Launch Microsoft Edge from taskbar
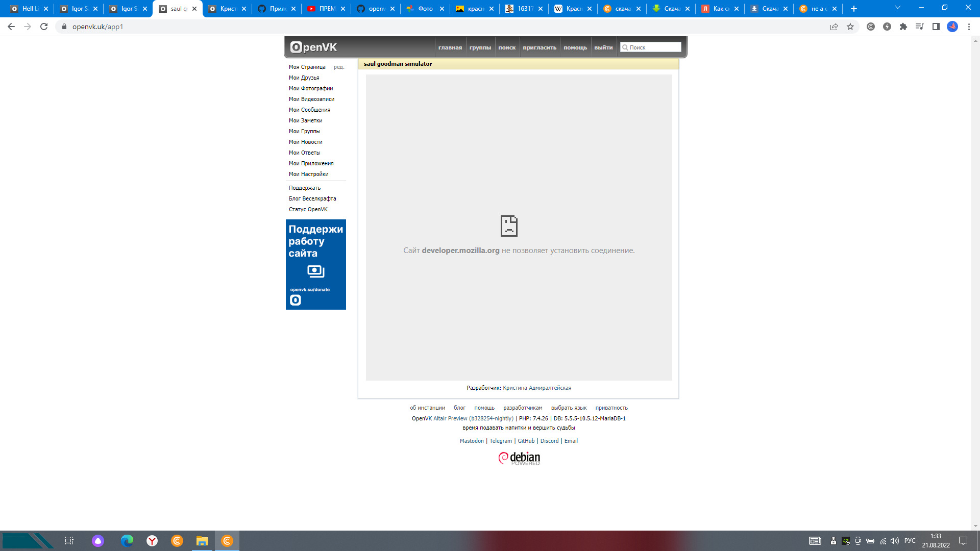 tap(127, 541)
